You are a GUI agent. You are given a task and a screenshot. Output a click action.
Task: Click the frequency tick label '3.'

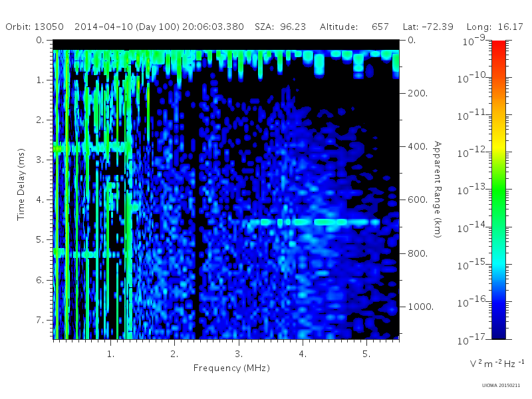(x=239, y=354)
